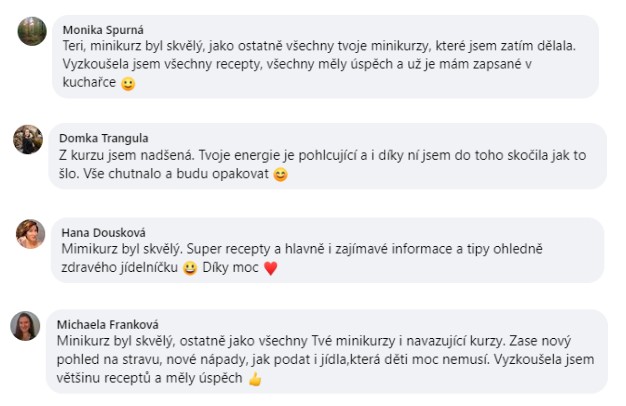The width and height of the screenshot is (626, 406).
Task: Open Domka Trangula's avatar photo
Action: coord(28,139)
